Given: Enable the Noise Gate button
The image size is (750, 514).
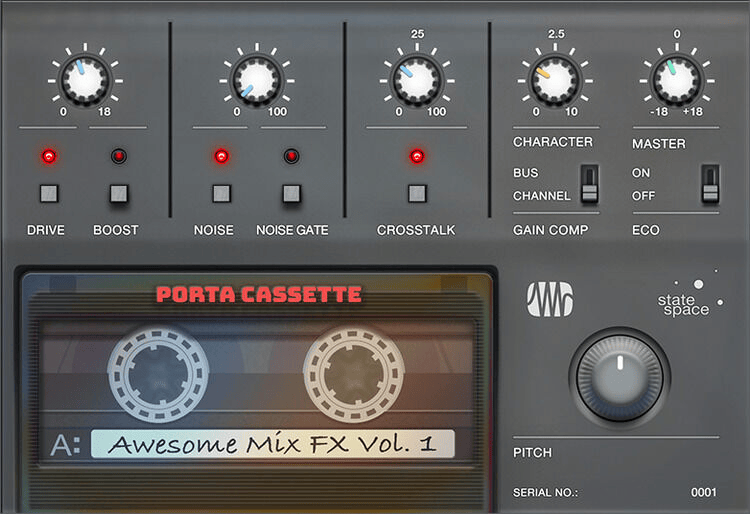Looking at the screenshot, I should click(x=291, y=194).
